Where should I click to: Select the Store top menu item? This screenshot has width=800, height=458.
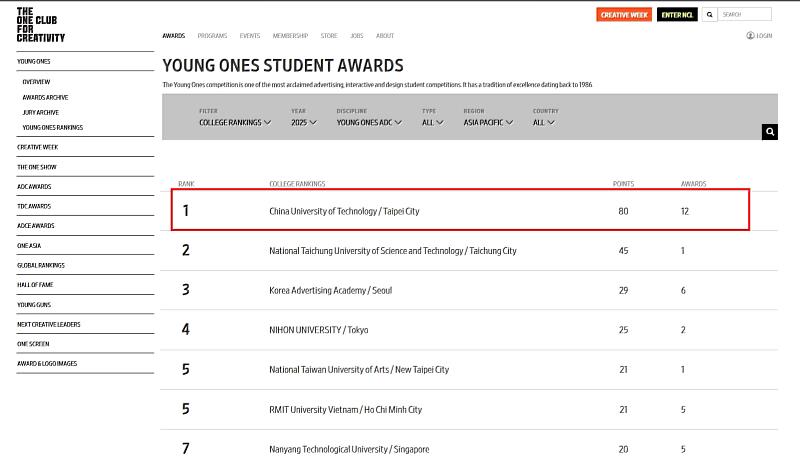click(329, 36)
